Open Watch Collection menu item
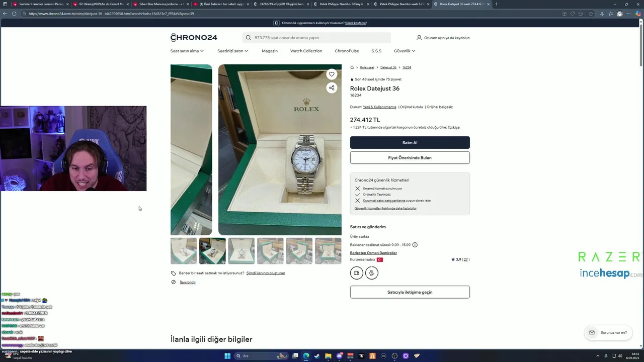 [306, 51]
